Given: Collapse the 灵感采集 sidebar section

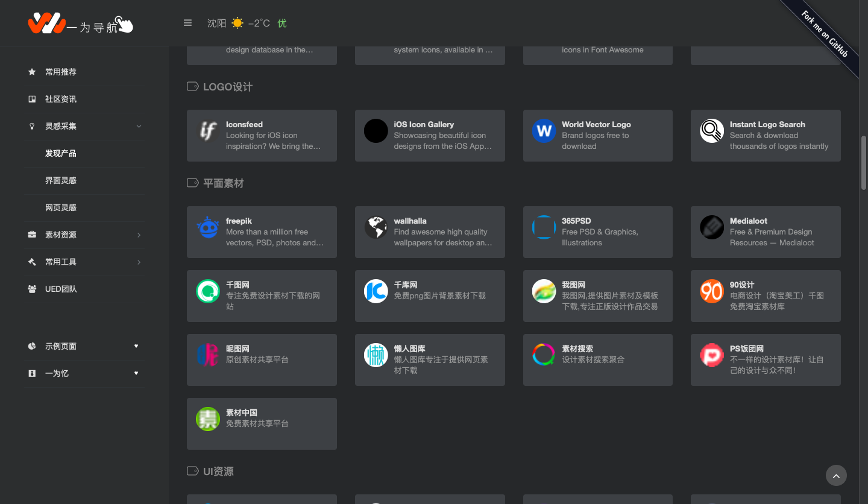Looking at the screenshot, I should (x=139, y=126).
